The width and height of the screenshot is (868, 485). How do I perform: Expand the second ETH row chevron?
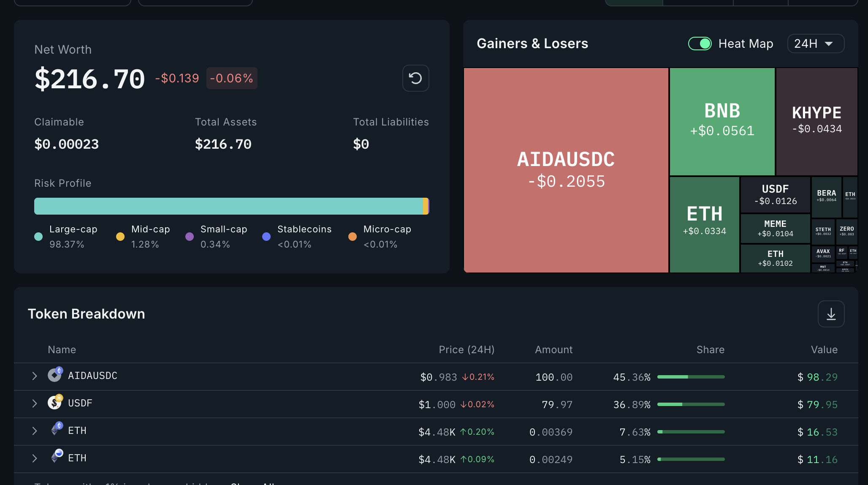[x=35, y=458]
